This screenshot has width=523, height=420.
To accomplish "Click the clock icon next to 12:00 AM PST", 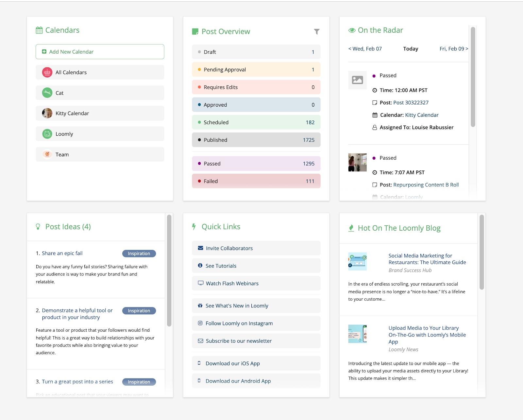I will pyautogui.click(x=375, y=90).
